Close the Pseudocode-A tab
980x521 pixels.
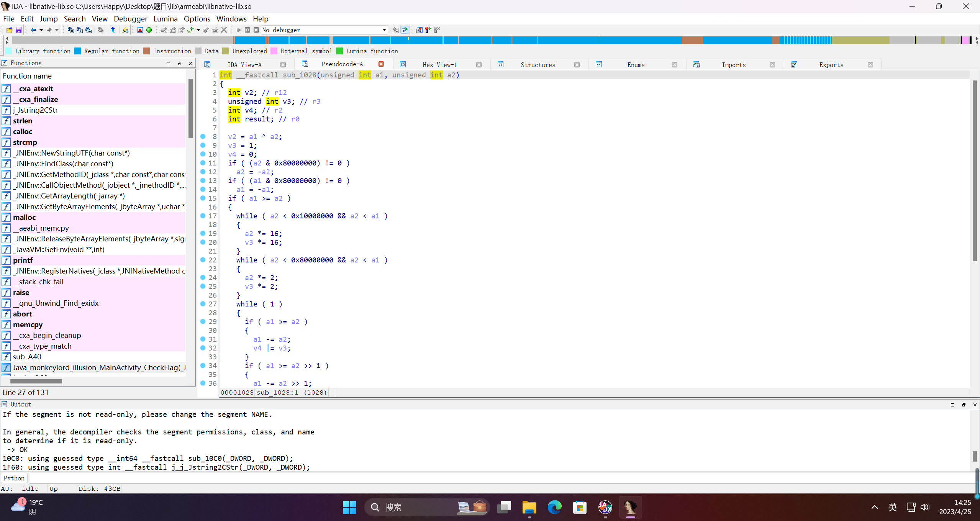(x=381, y=64)
